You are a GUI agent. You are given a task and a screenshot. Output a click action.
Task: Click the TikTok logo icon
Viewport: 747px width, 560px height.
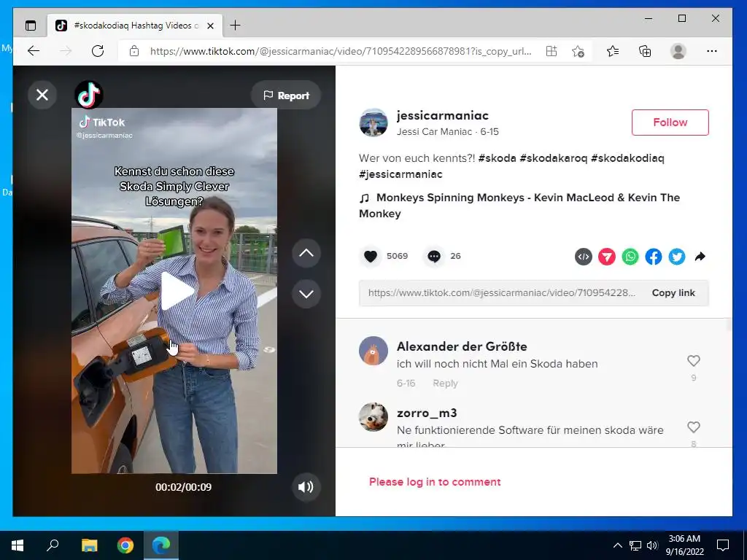[x=89, y=95]
